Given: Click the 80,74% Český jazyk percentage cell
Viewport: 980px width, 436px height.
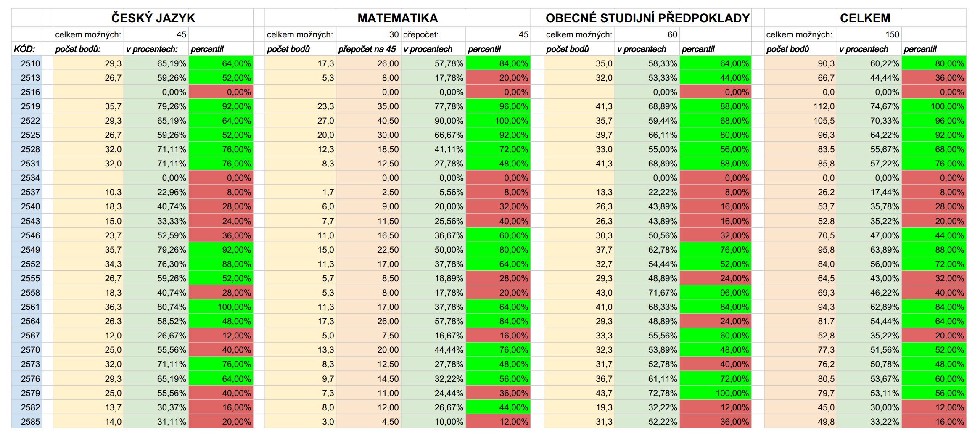Looking at the screenshot, I should pos(156,307).
